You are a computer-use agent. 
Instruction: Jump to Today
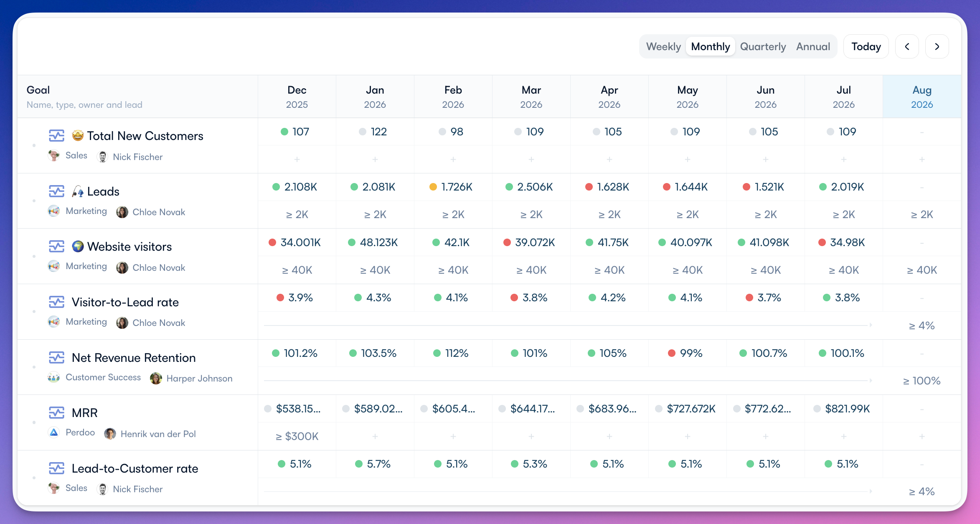coord(866,46)
